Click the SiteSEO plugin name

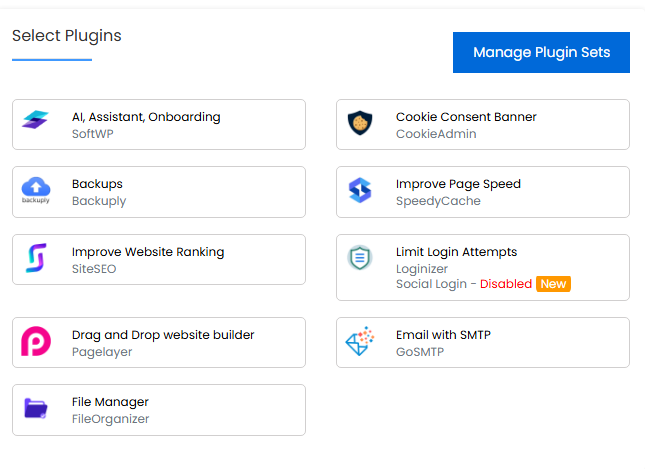pos(94,269)
